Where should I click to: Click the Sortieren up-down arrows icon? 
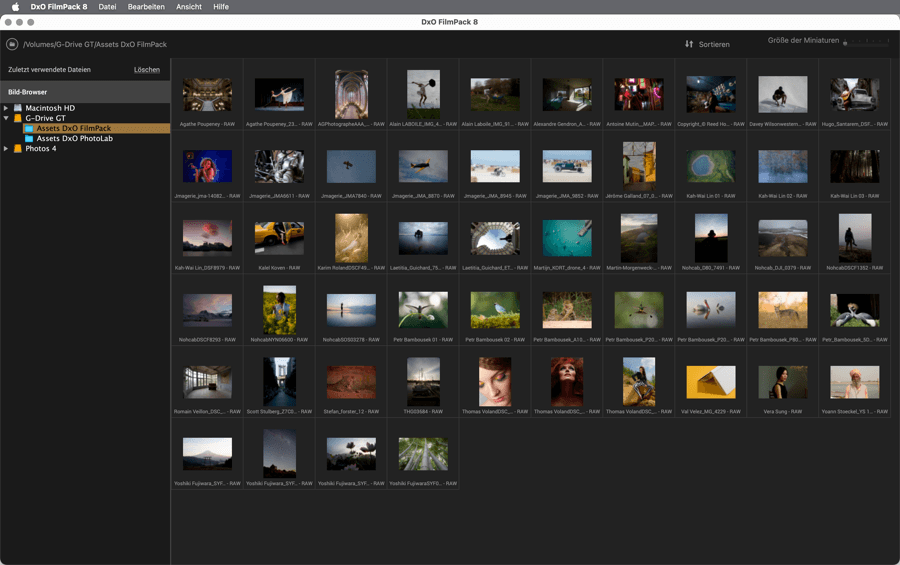[x=689, y=44]
